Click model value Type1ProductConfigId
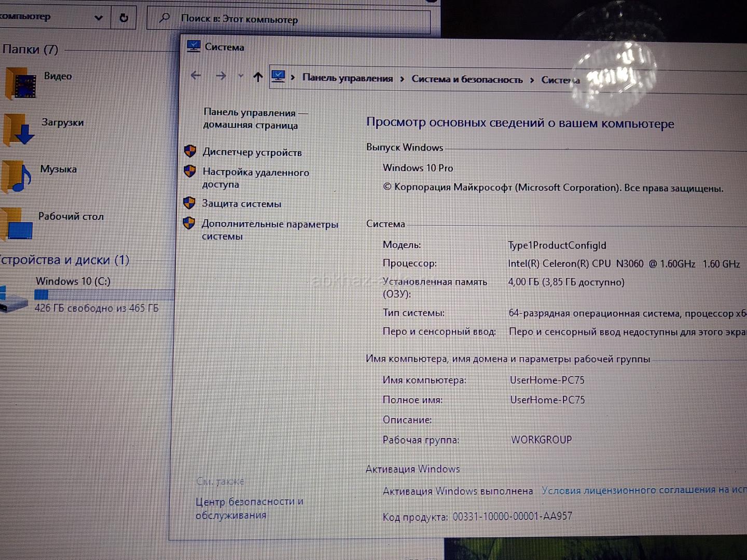This screenshot has height=560, width=747. point(557,245)
